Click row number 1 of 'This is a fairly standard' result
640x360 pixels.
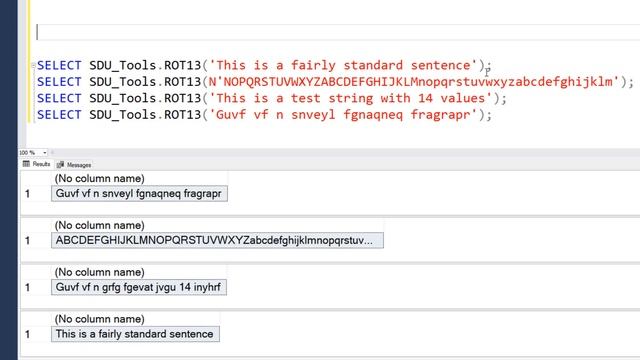click(x=28, y=334)
